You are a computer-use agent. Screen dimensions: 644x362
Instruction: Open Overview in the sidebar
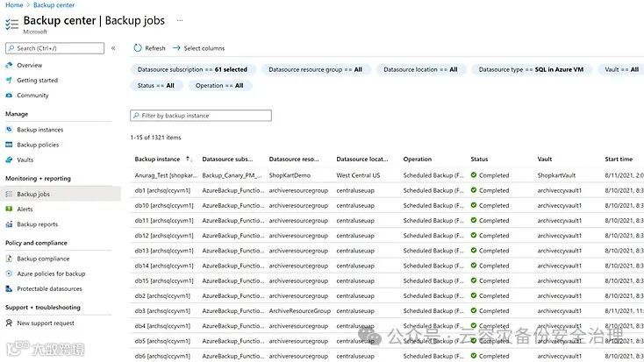click(x=30, y=65)
